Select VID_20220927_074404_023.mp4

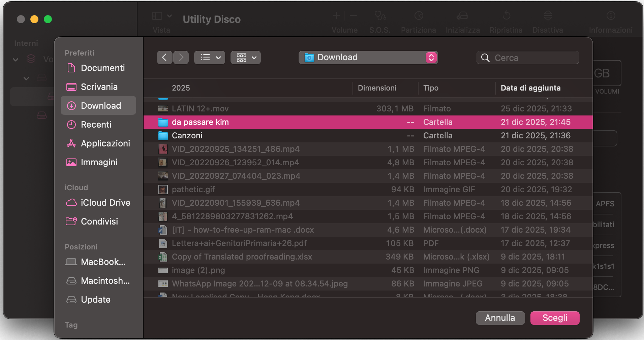[x=368, y=176]
